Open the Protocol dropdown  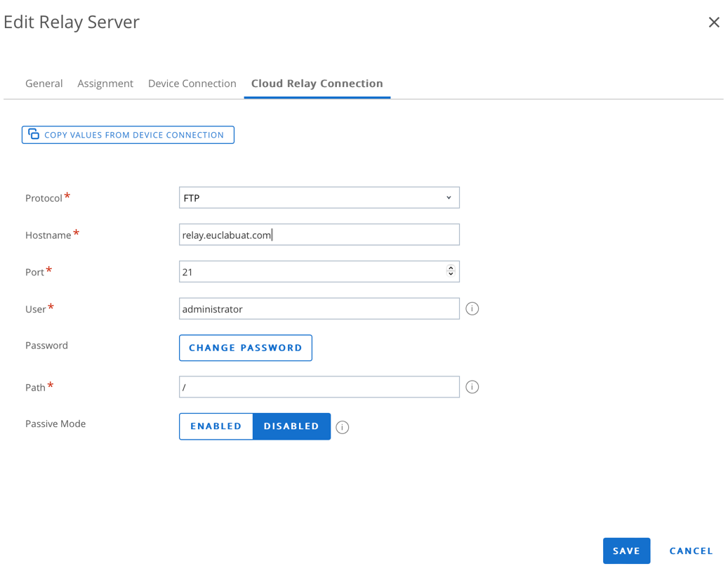[319, 198]
